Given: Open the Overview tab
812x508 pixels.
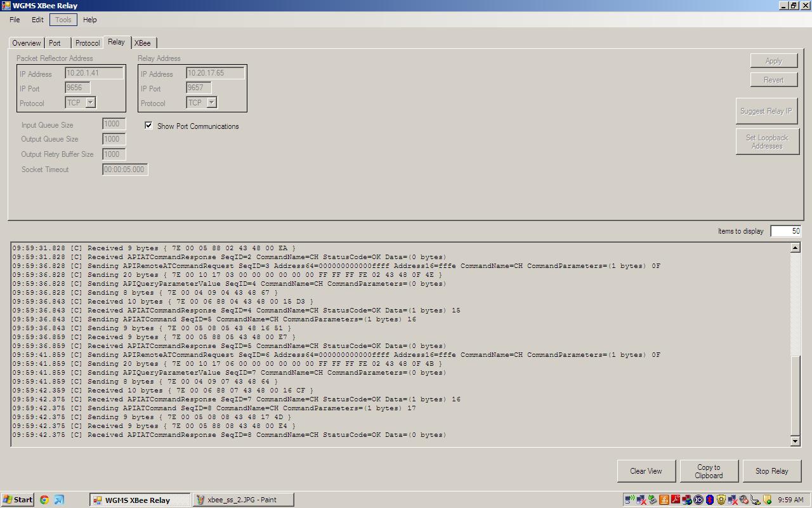Looking at the screenshot, I should pyautogui.click(x=27, y=43).
